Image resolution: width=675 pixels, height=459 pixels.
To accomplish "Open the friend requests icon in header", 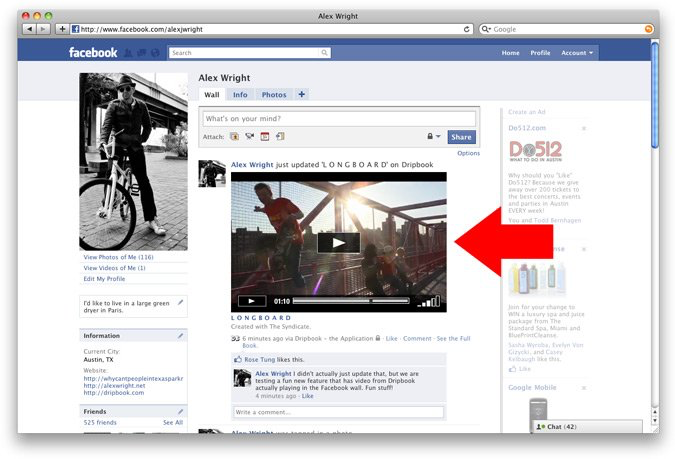I will [x=128, y=53].
